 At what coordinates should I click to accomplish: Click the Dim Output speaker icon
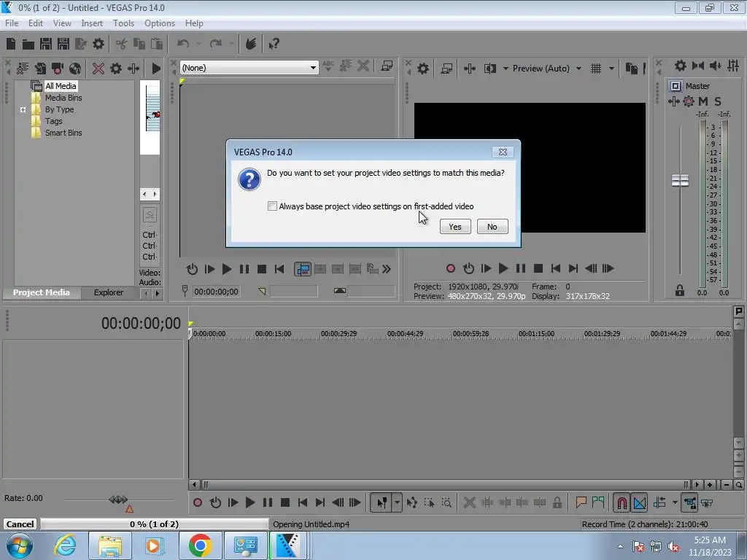pyautogui.click(x=716, y=66)
